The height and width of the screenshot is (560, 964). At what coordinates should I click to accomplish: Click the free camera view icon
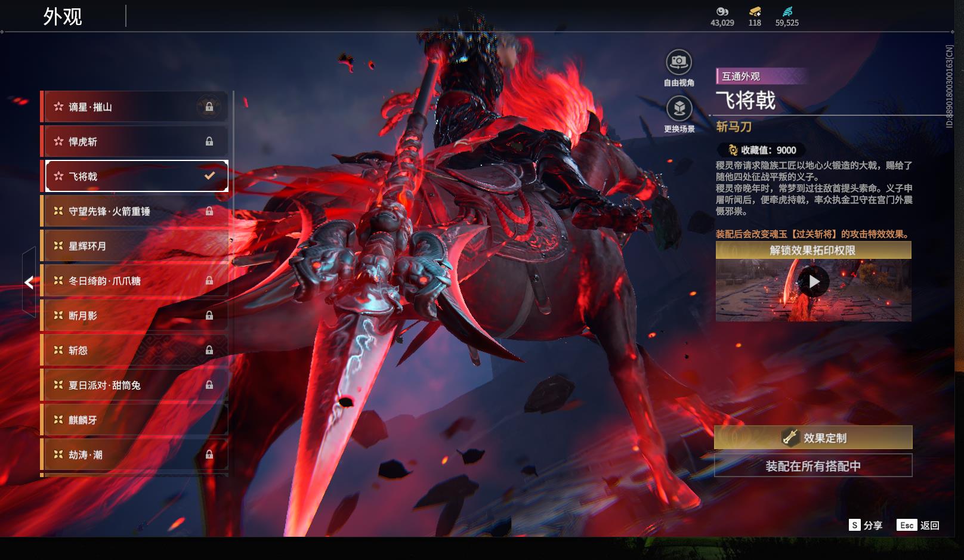679,62
